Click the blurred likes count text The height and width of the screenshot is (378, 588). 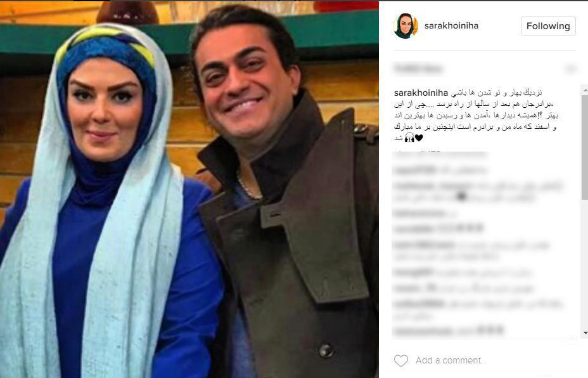click(418, 68)
